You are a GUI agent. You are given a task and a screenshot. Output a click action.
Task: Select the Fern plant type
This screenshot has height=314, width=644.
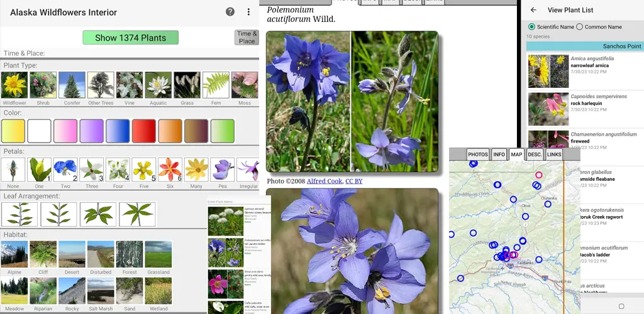point(216,85)
